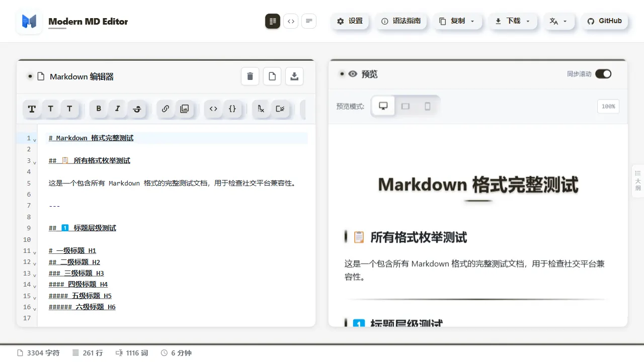Insert inline code
This screenshot has height=362, width=644.
click(213, 109)
